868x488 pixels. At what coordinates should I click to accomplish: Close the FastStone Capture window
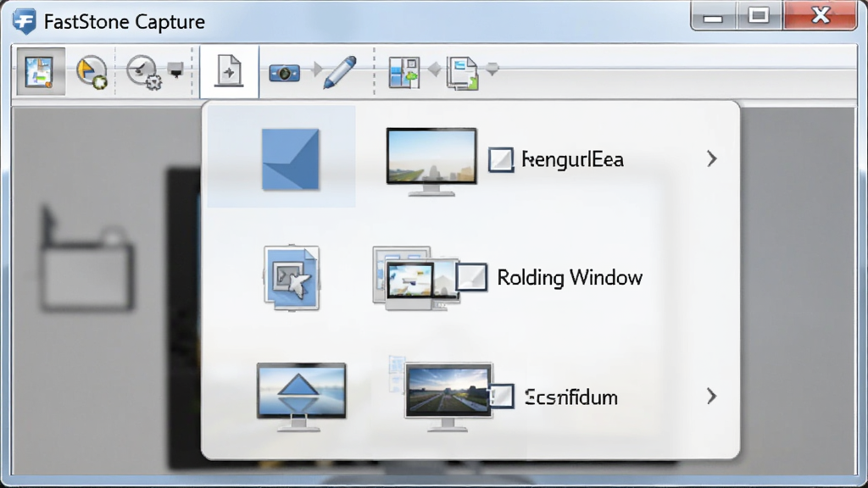[x=821, y=15]
